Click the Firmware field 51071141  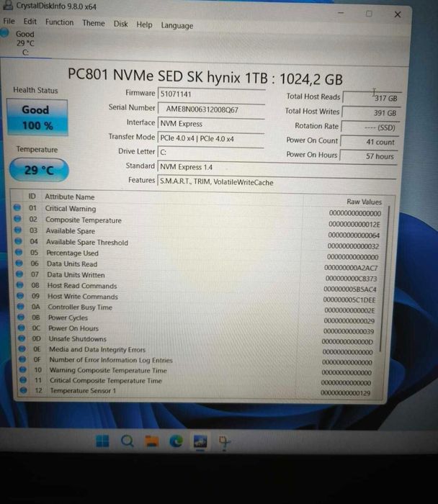point(211,94)
